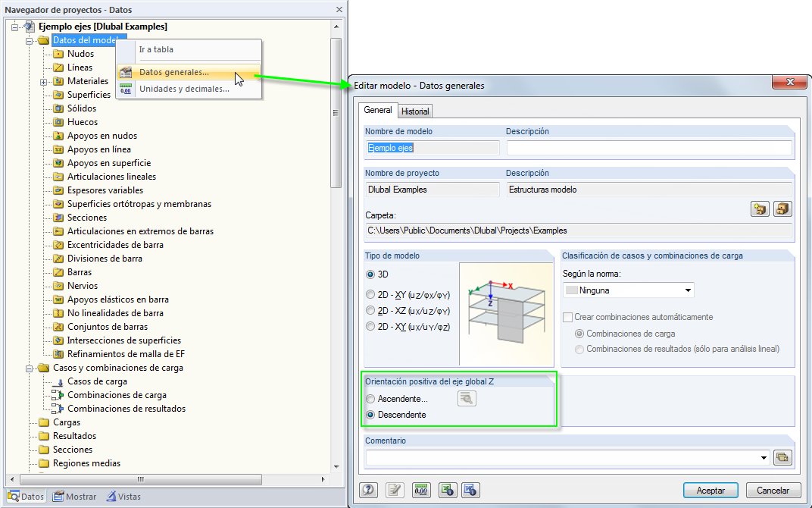Click the navigator horizontal scrollbar thumb
Viewport: 812px width, 508px height.
coord(140,479)
